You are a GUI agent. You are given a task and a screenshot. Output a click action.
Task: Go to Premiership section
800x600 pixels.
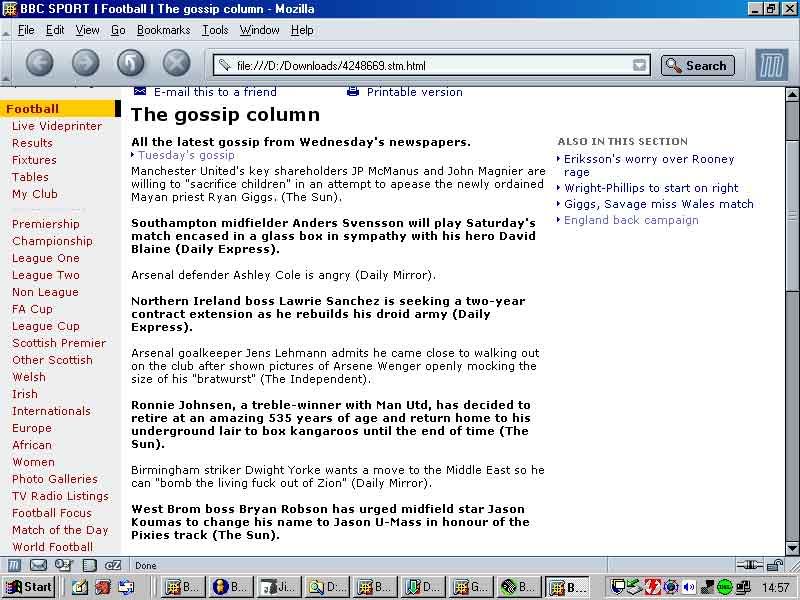[45, 224]
